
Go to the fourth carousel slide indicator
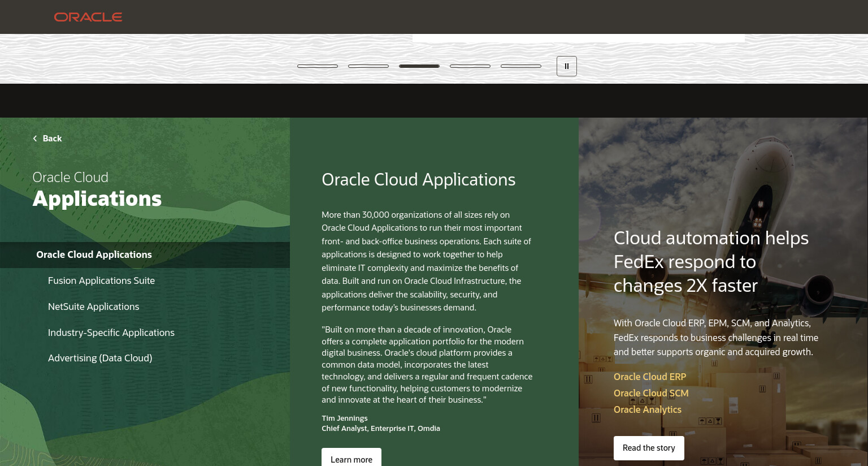(x=470, y=66)
